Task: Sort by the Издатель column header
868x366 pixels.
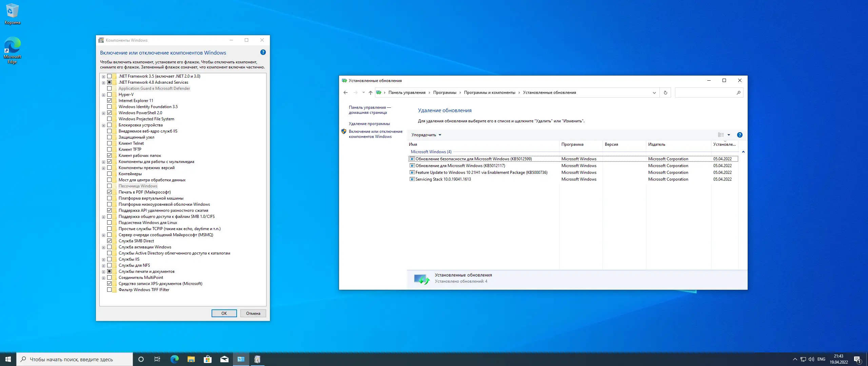Action: coord(656,144)
